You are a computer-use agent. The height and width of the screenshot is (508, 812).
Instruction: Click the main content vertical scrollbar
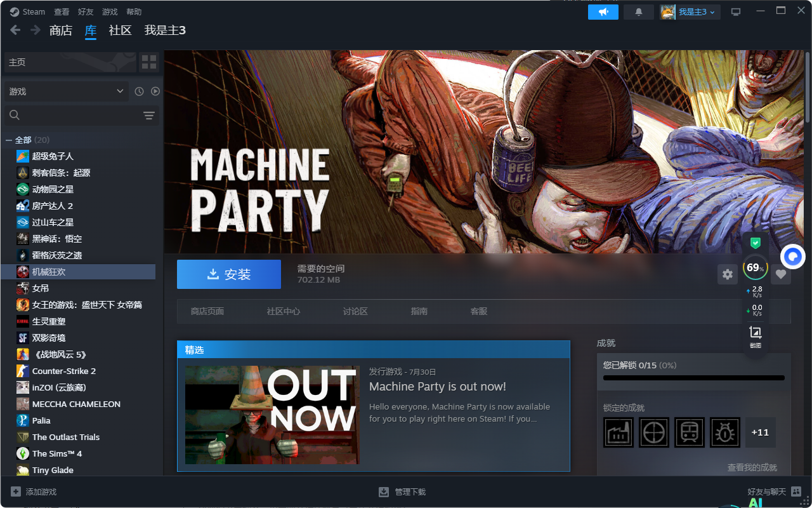coord(808,87)
